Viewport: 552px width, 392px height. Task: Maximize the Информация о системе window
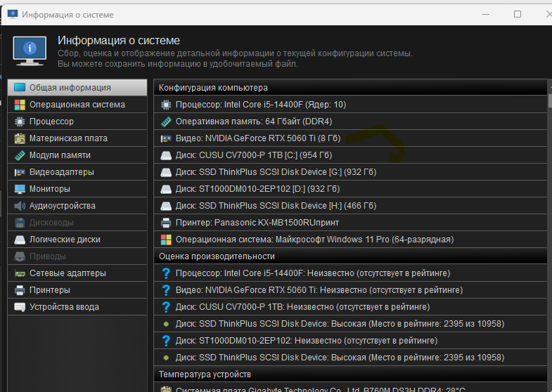coord(517,15)
